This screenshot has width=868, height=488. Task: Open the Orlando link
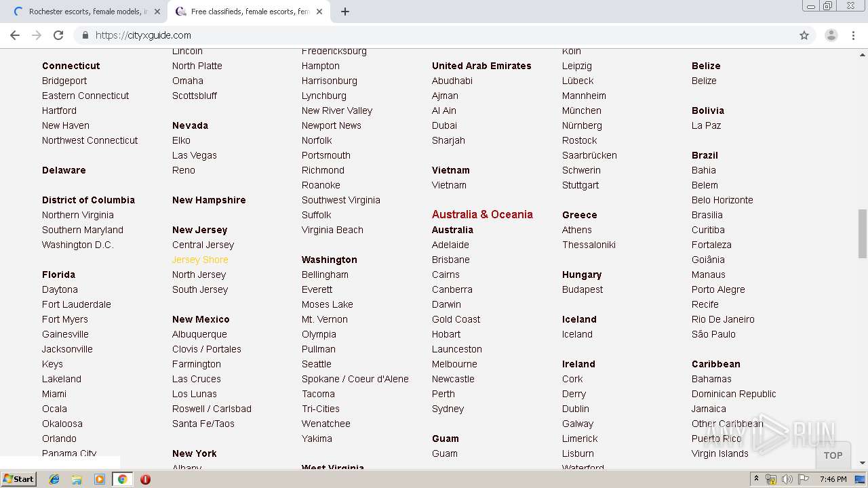[x=59, y=439]
